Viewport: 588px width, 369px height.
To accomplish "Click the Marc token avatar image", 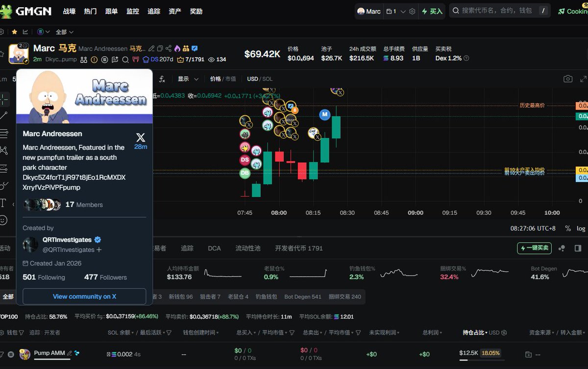I will coord(19,53).
